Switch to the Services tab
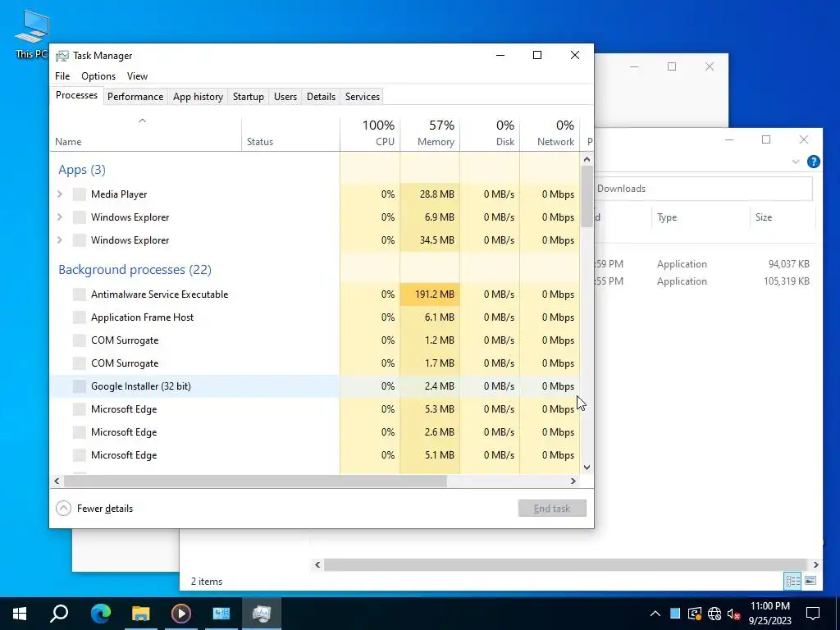The image size is (840, 630). pyautogui.click(x=362, y=97)
